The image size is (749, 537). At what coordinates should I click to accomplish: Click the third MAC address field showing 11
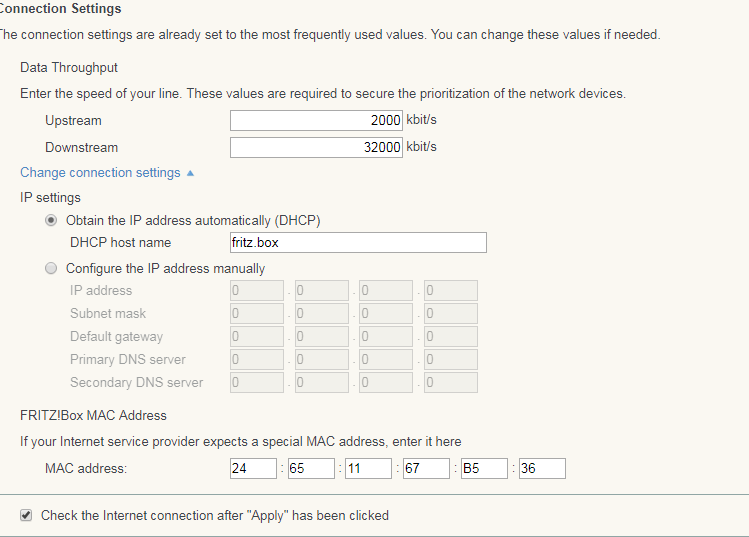pyautogui.click(x=367, y=468)
